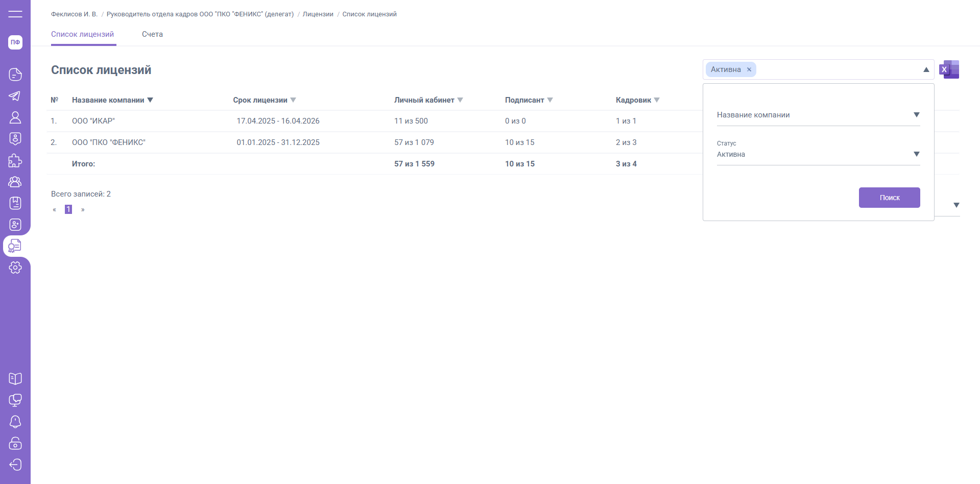This screenshot has height=484, width=980.
Task: Collapse the filter panel arrow
Action: coord(926,70)
